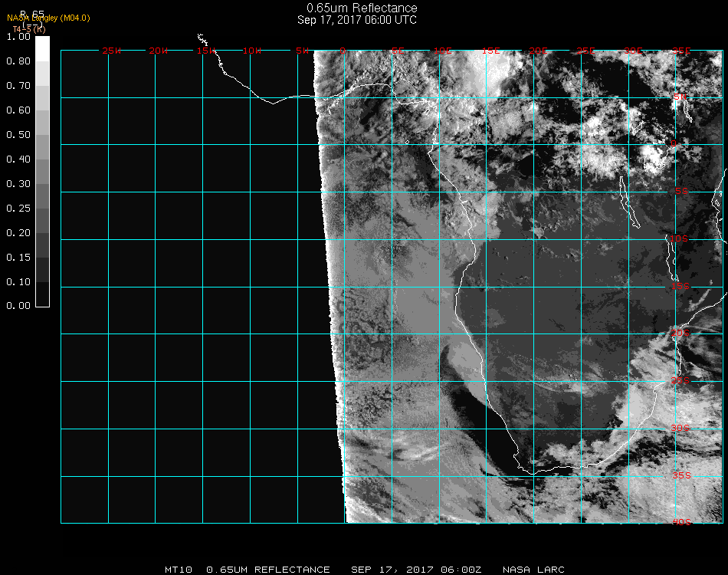This screenshot has width=728, height=575.
Task: Click the 40S latitude label
Action: click(x=681, y=522)
